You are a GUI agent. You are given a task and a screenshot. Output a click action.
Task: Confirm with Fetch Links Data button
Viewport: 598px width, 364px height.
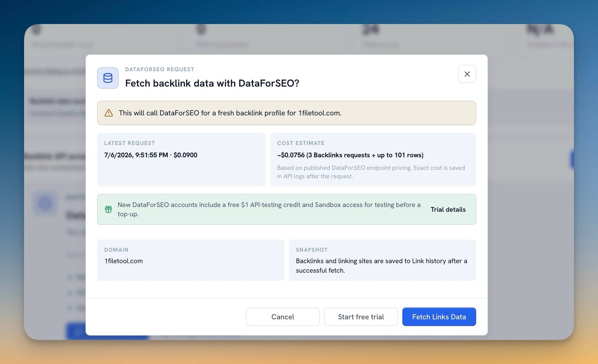(x=439, y=317)
